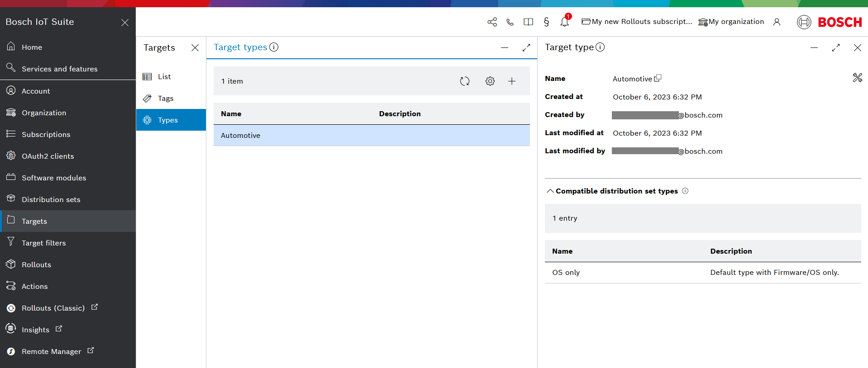
Task: Expand the Target types panel to fullscreen
Action: pos(526,47)
